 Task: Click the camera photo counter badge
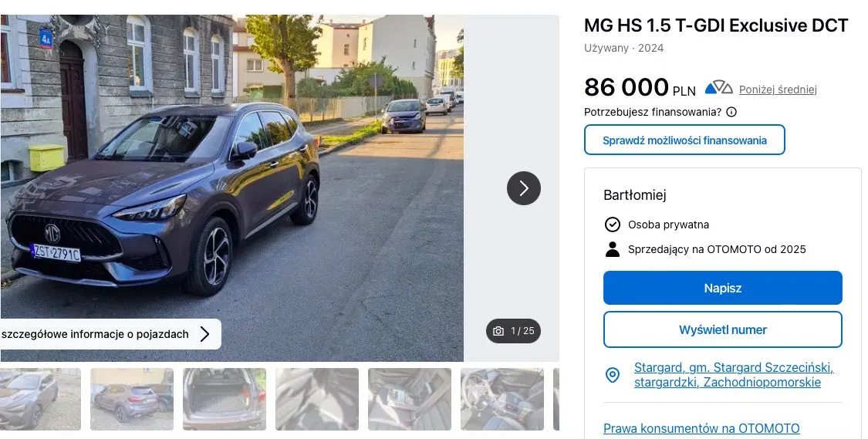514,331
